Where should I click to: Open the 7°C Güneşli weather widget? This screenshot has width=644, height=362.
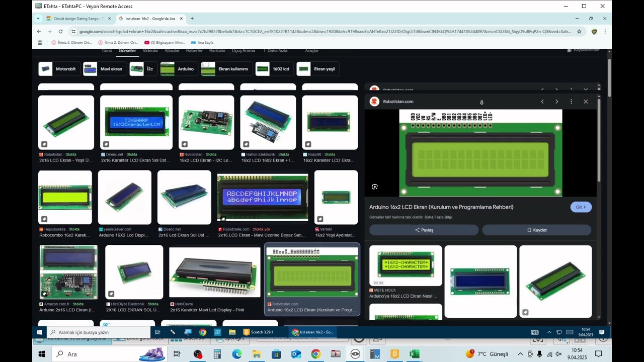click(487, 354)
